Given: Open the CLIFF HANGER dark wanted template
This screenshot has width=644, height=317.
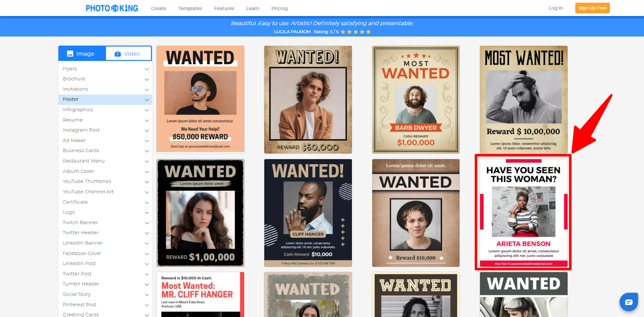Looking at the screenshot, I should (308, 213).
